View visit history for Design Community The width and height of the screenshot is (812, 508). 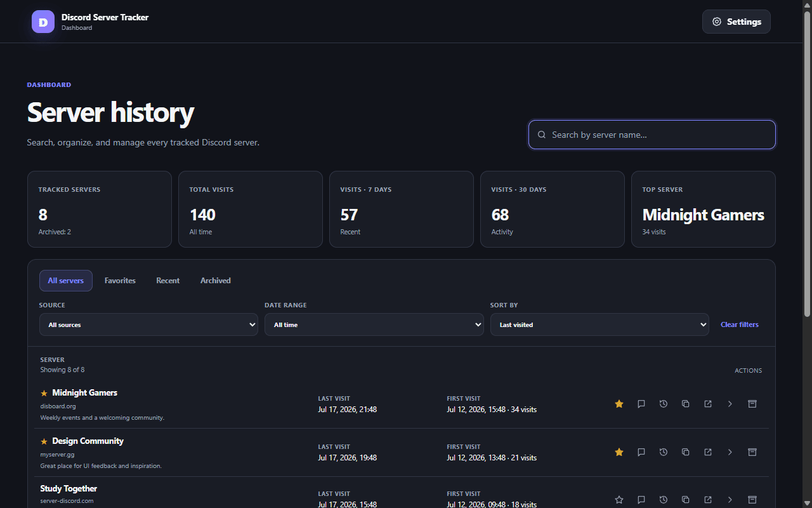point(664,452)
